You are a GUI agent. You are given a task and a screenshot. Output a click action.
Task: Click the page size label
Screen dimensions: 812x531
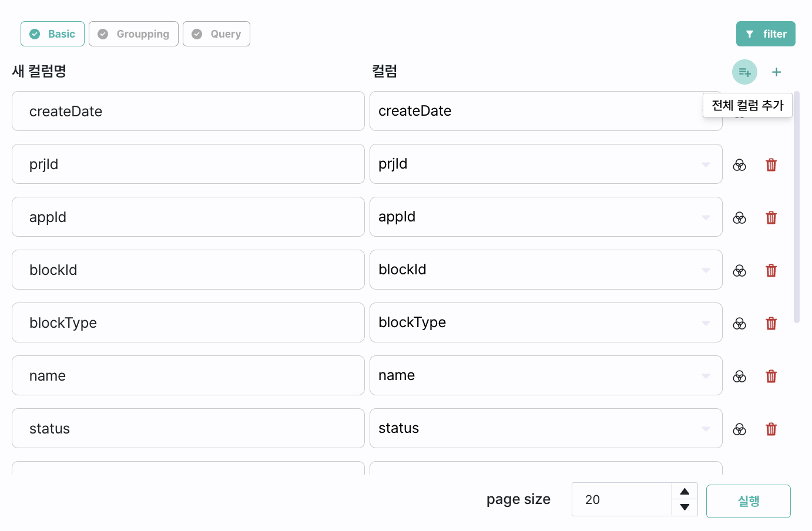(x=518, y=499)
